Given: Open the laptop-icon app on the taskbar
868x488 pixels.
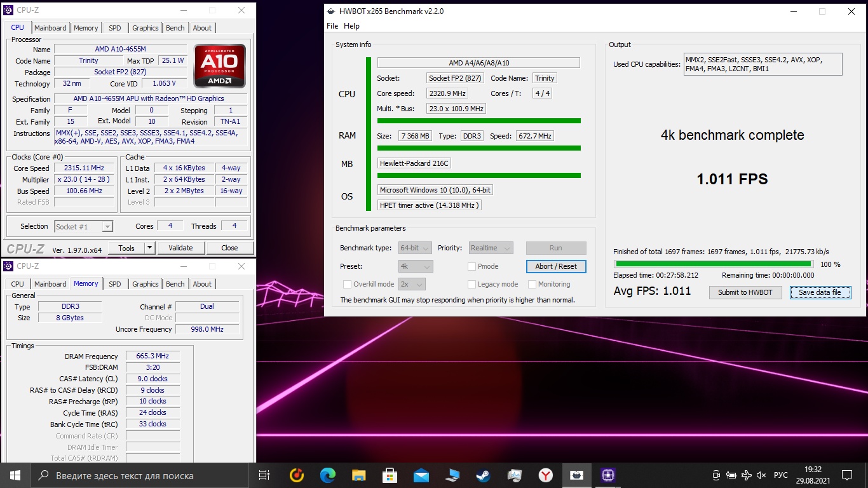Looking at the screenshot, I should 452,475.
